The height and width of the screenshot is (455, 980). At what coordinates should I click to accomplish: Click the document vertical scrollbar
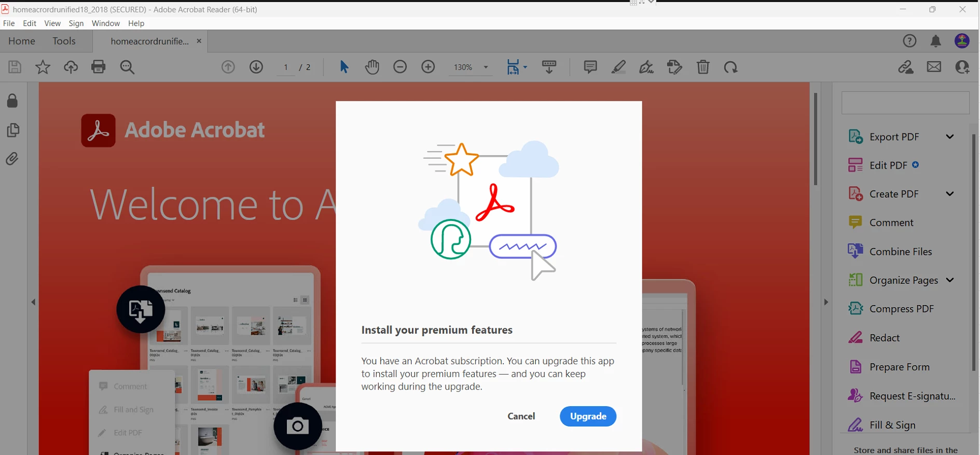pyautogui.click(x=816, y=139)
